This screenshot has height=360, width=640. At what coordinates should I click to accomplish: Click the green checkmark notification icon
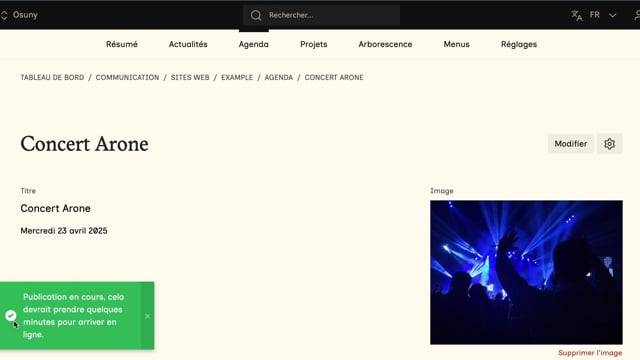click(x=11, y=315)
